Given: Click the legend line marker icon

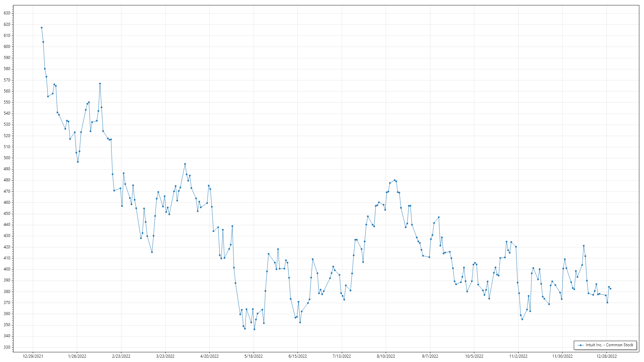Looking at the screenshot, I should 581,345.
